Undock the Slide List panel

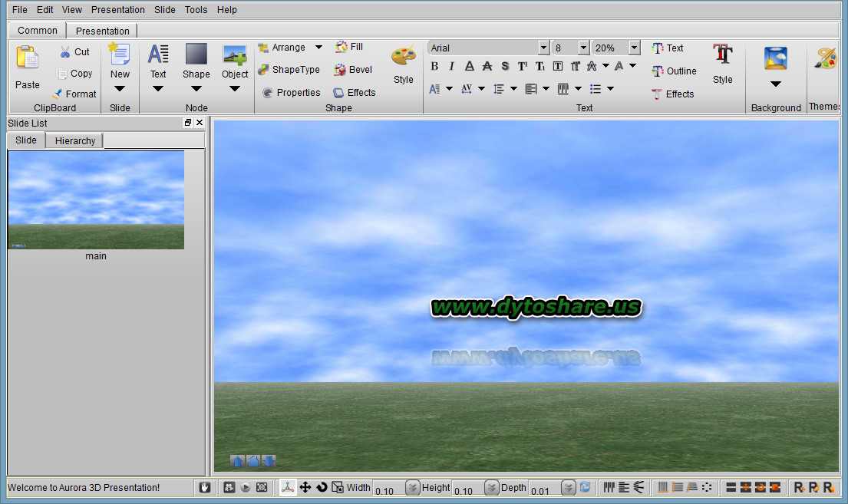(188, 123)
